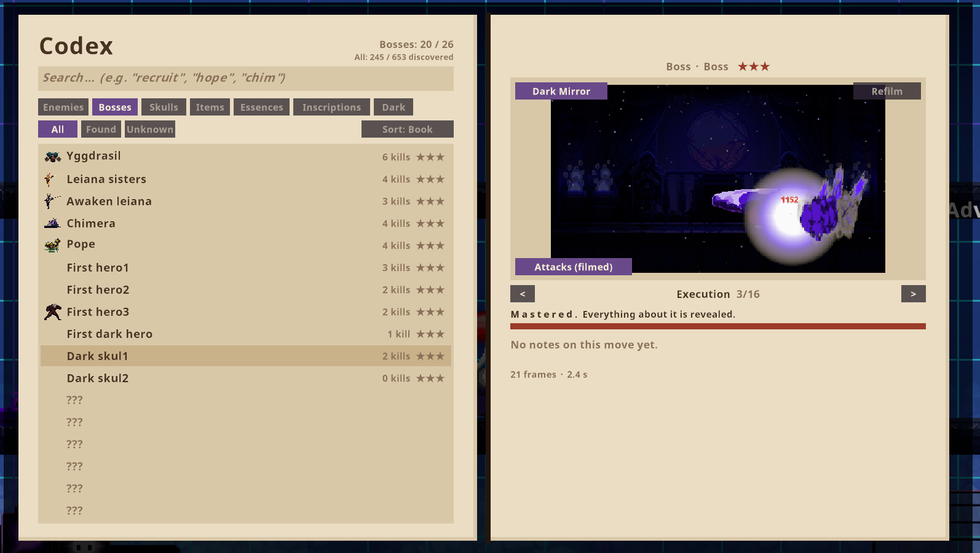
Task: Click the Execution 3/16 label
Action: coord(718,294)
